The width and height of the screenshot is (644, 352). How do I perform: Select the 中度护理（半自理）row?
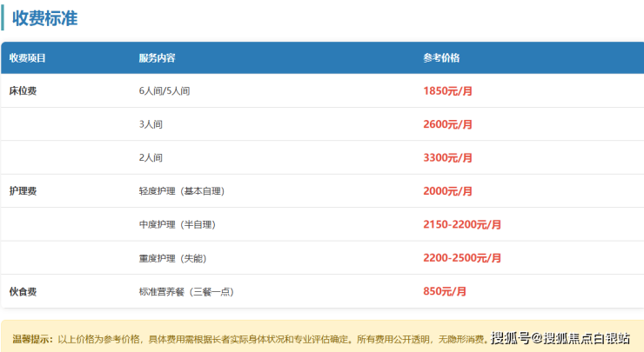point(177,224)
